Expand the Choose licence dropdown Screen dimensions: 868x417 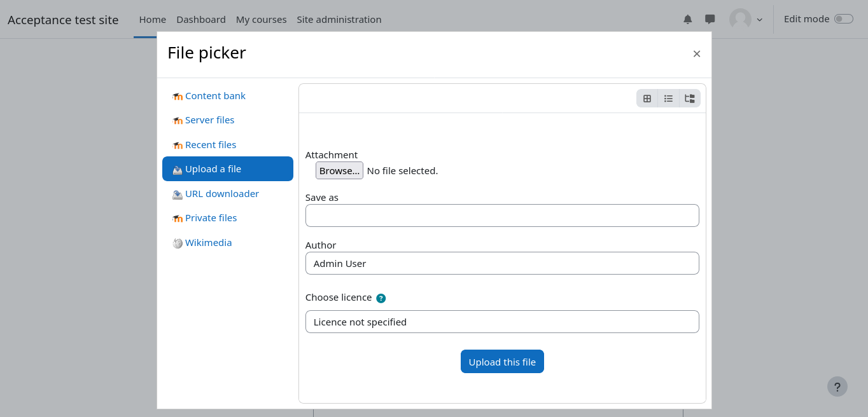501,322
